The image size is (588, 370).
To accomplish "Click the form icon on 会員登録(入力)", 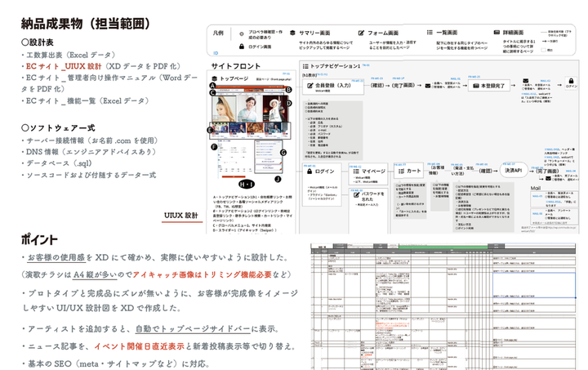I will (x=310, y=86).
